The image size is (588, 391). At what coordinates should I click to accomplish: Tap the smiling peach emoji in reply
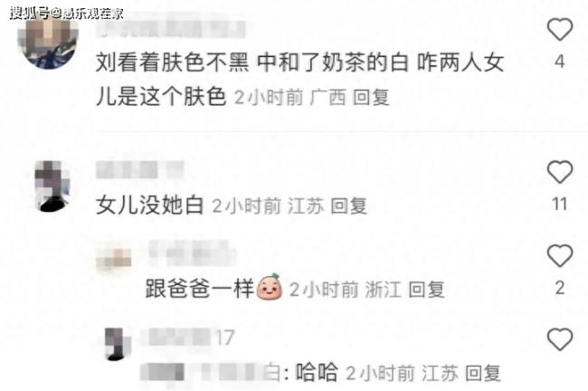click(270, 288)
